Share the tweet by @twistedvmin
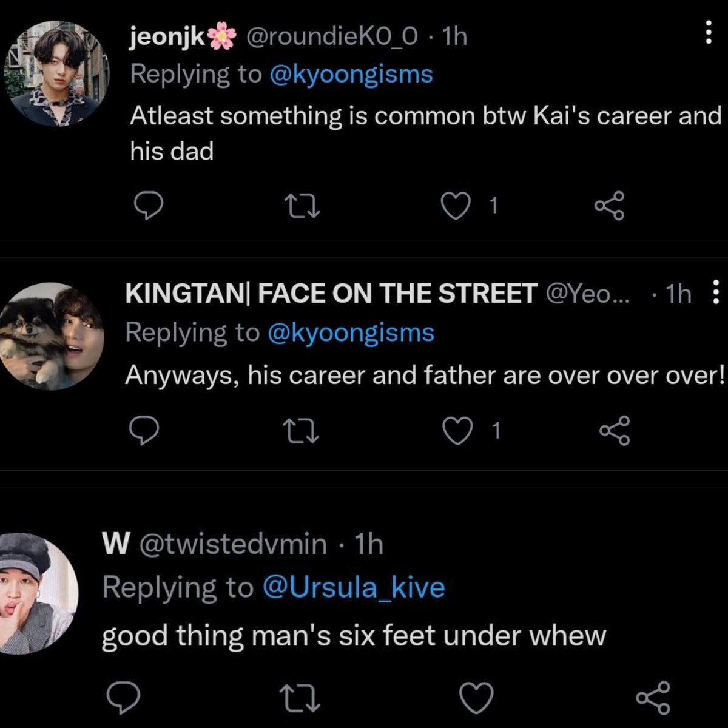 point(653,698)
